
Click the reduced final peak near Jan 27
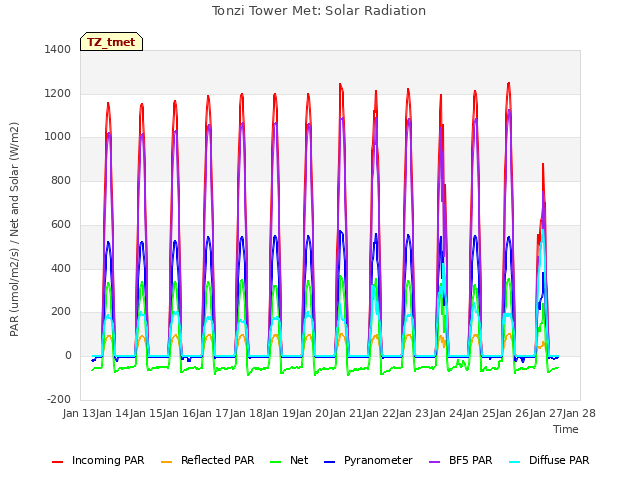pyautogui.click(x=543, y=165)
